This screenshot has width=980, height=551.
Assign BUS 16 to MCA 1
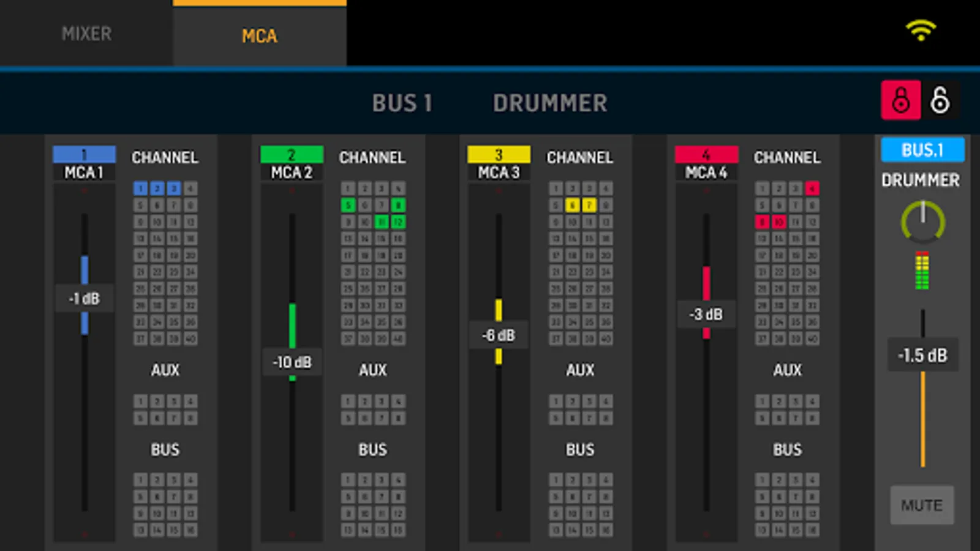coord(190,530)
